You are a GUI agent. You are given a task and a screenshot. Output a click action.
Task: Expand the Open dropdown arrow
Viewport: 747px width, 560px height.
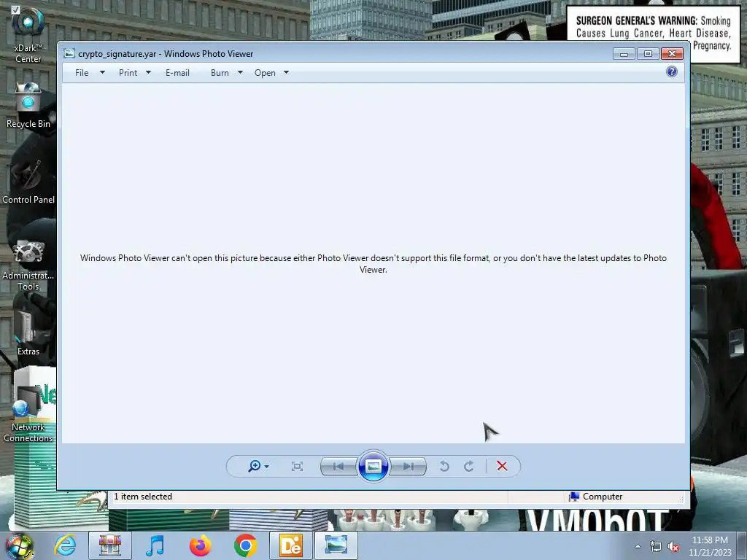tap(286, 72)
